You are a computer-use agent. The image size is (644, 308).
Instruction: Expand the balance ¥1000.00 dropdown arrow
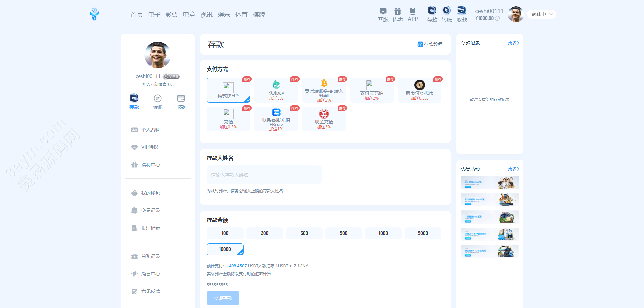[497, 18]
